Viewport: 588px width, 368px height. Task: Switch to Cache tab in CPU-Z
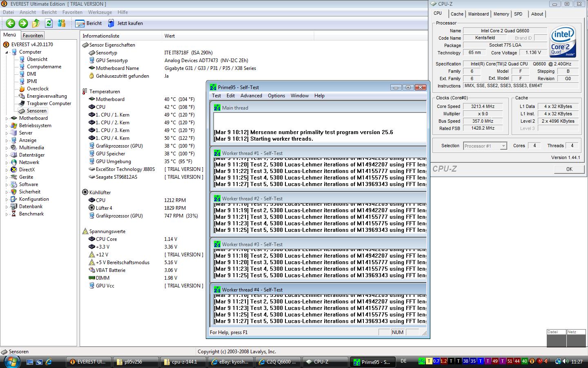point(457,14)
